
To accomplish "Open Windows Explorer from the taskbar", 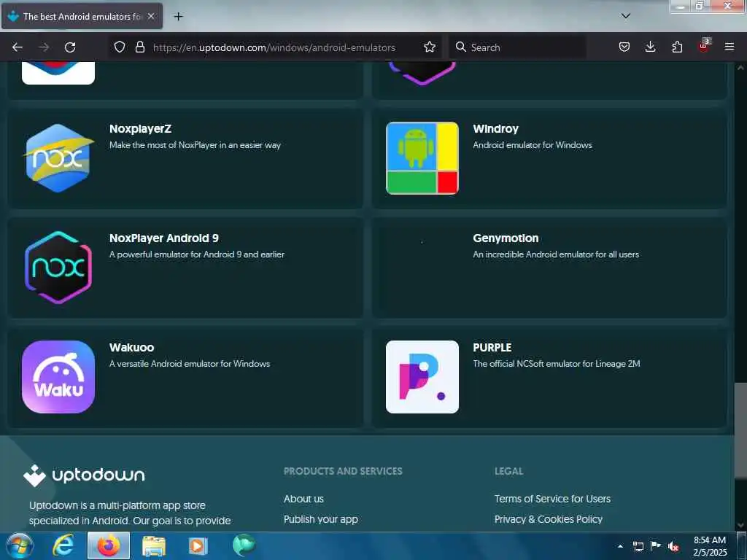I will tap(153, 545).
